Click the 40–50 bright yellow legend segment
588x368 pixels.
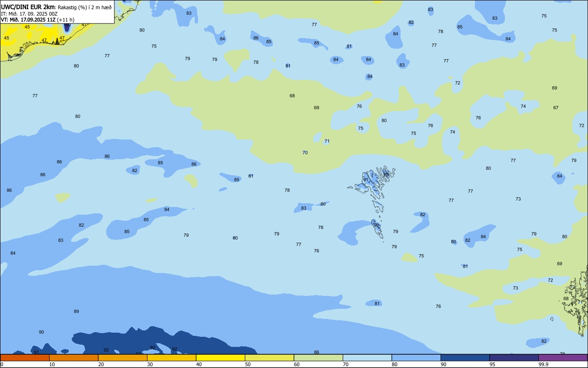(x=220, y=357)
